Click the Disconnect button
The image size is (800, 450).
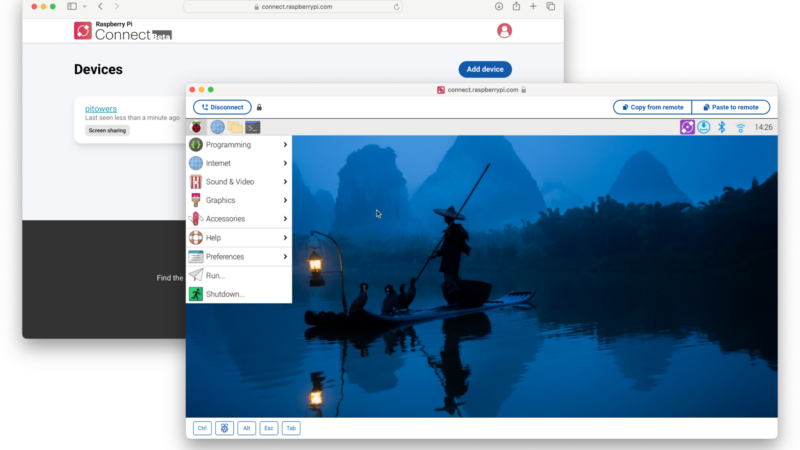(x=222, y=107)
